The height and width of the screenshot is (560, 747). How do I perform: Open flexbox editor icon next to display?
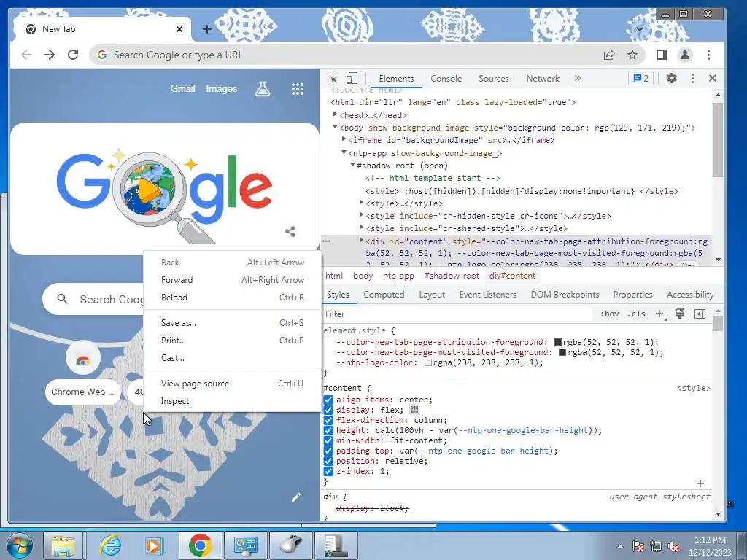(x=414, y=410)
